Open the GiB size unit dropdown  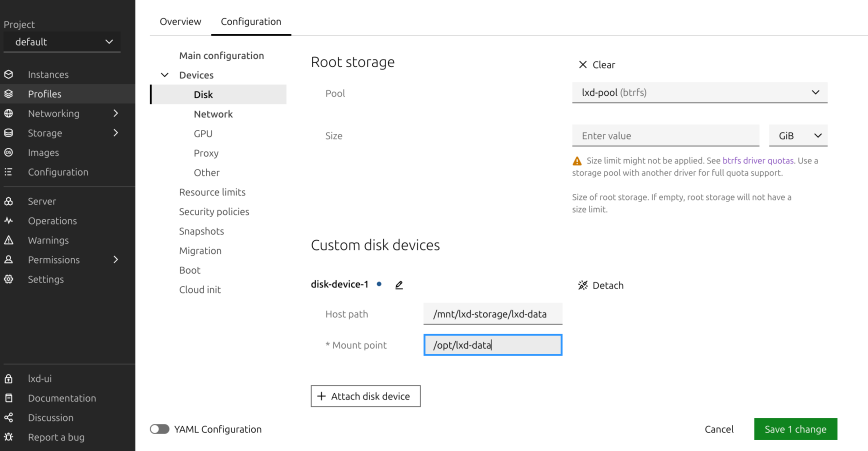797,135
